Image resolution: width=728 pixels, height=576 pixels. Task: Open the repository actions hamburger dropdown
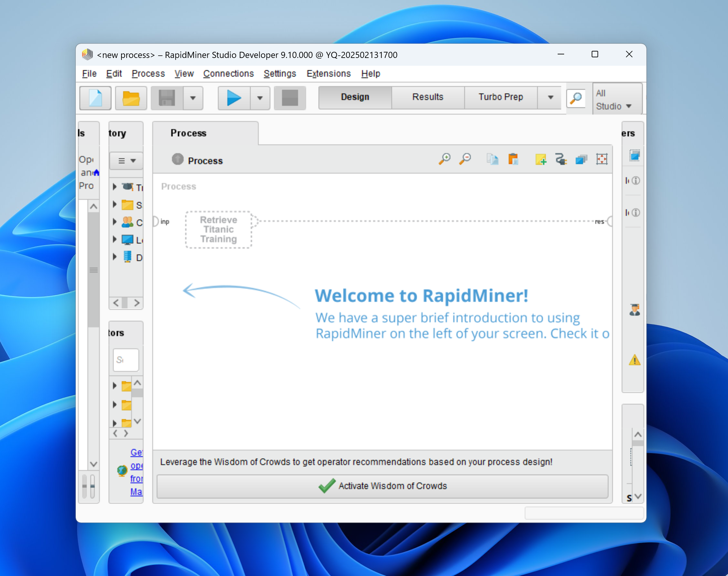[x=127, y=161]
